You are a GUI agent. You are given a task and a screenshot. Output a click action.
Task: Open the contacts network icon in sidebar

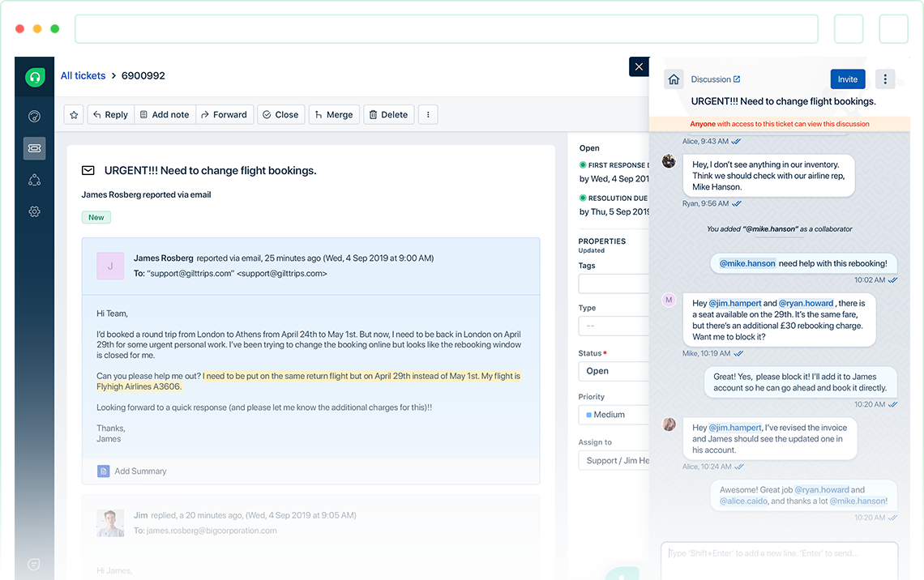pos(35,180)
